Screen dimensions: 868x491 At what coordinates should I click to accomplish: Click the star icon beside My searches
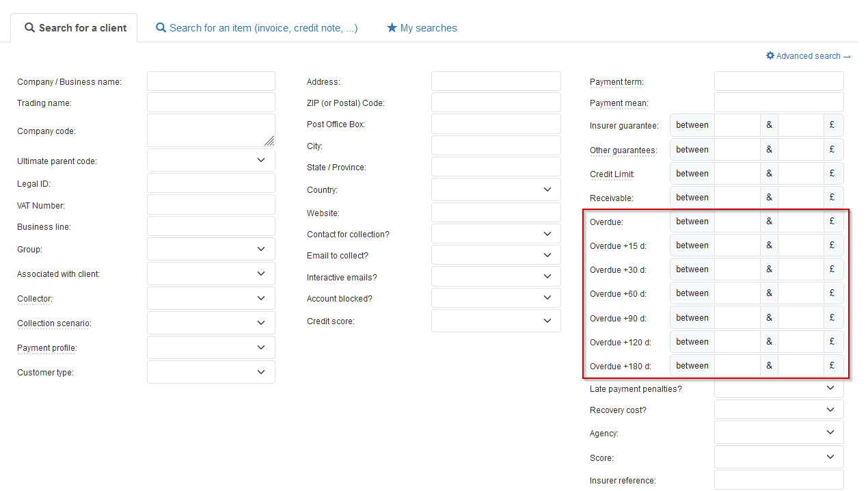[392, 28]
